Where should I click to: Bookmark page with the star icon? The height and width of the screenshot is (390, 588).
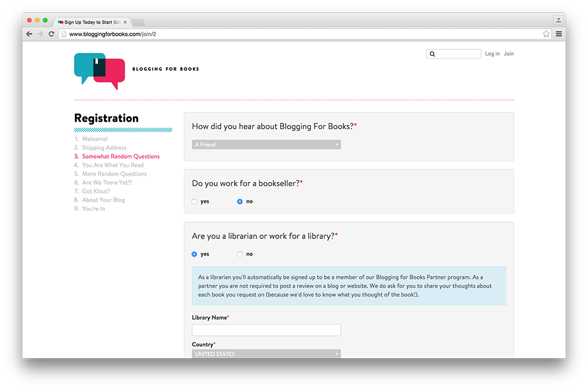(546, 34)
